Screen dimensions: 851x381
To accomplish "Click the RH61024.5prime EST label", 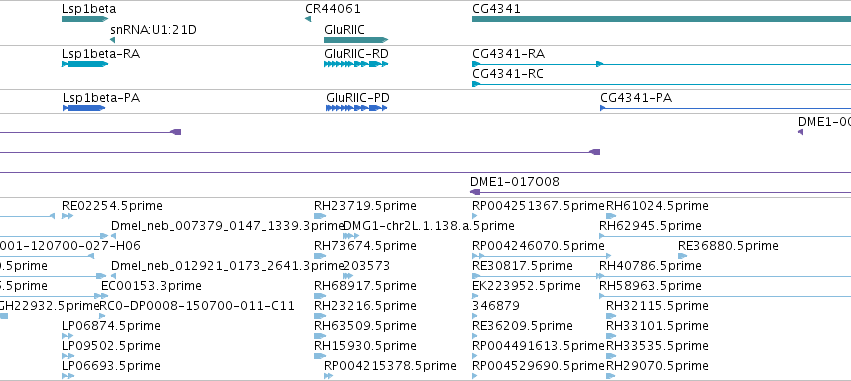I will click(x=657, y=206).
